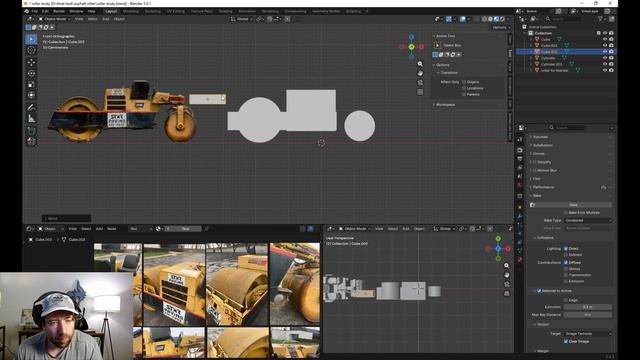Open Global transform orientation dropdown in main header
The width and height of the screenshot is (640, 360).
pyautogui.click(x=242, y=19)
